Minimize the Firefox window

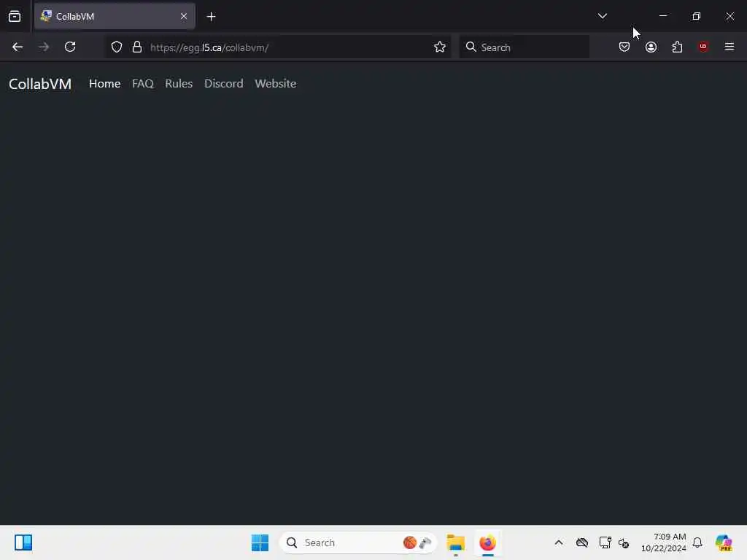[662, 16]
